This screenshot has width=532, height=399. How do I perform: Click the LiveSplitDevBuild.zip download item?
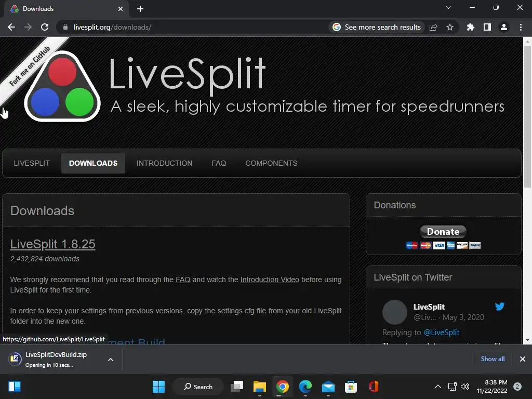pos(56,360)
